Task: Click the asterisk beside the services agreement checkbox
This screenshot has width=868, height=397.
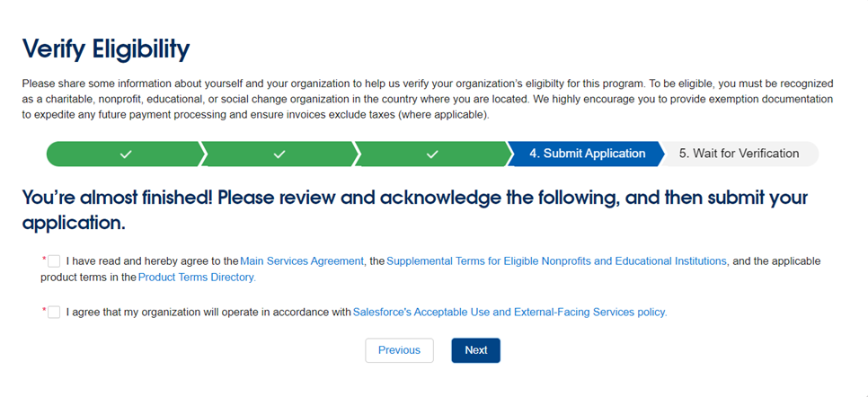Action: tap(44, 260)
